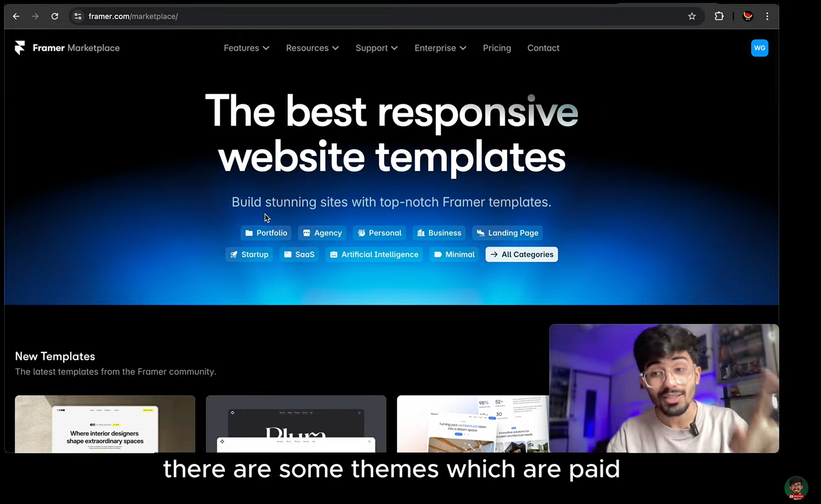Expand the Support dropdown menu
This screenshot has height=504, width=821.
(x=377, y=48)
